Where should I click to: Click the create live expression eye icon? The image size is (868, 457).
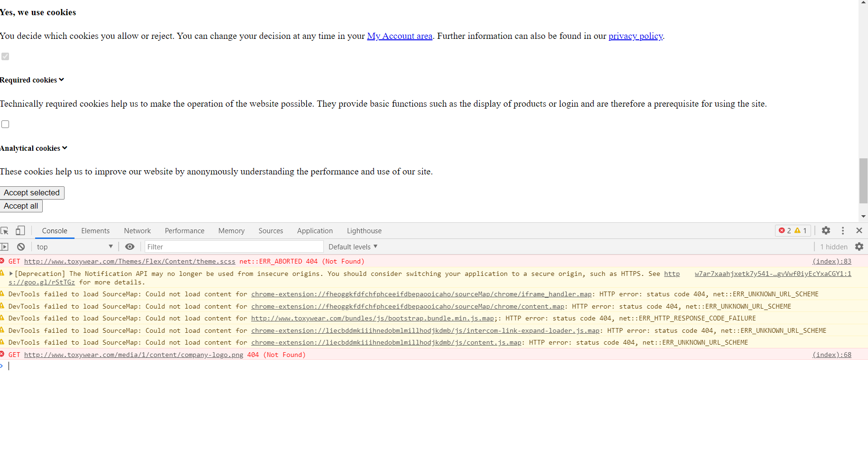tap(130, 247)
